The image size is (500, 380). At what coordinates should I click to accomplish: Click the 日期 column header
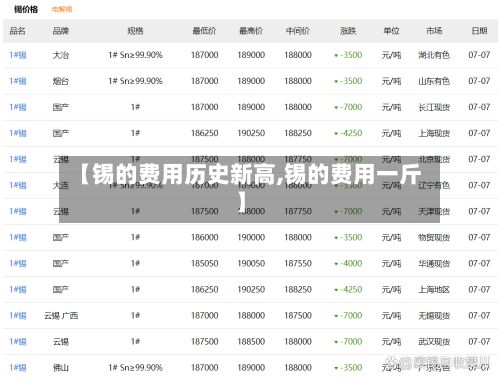coord(479,31)
